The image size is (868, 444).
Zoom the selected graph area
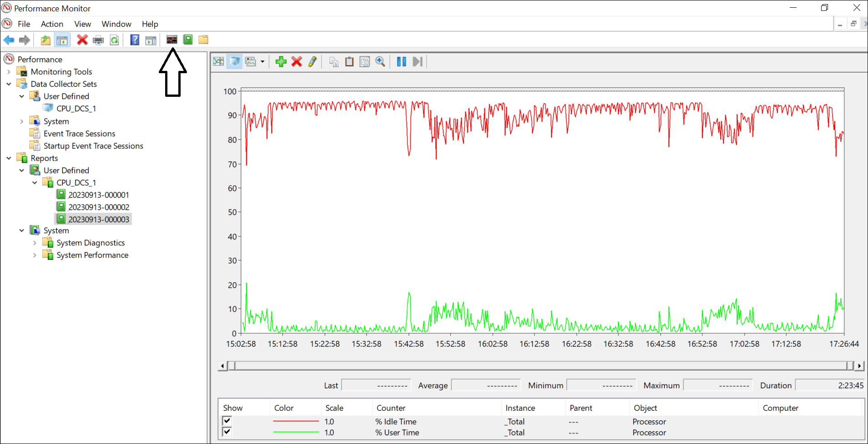tap(381, 61)
